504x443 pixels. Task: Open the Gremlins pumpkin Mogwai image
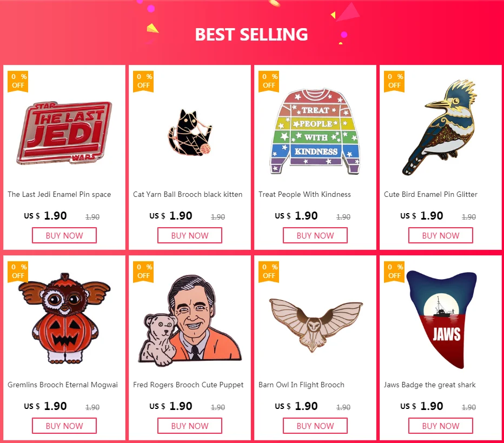(64, 318)
